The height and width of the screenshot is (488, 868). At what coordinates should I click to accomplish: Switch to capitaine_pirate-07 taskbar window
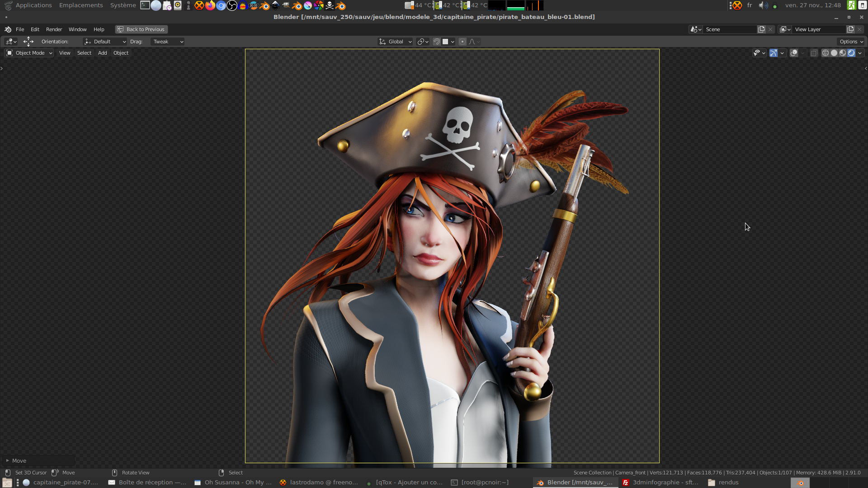[x=61, y=483]
